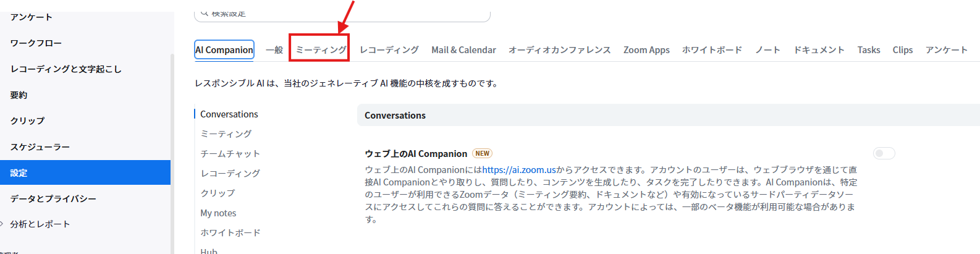Open the Clips tab
The width and height of the screenshot is (980, 254).
(x=902, y=50)
